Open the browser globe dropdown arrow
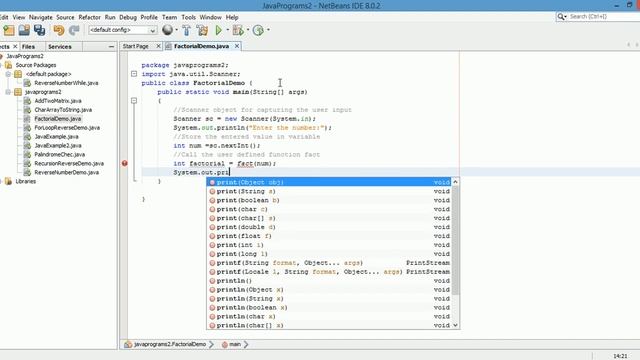 click(176, 30)
